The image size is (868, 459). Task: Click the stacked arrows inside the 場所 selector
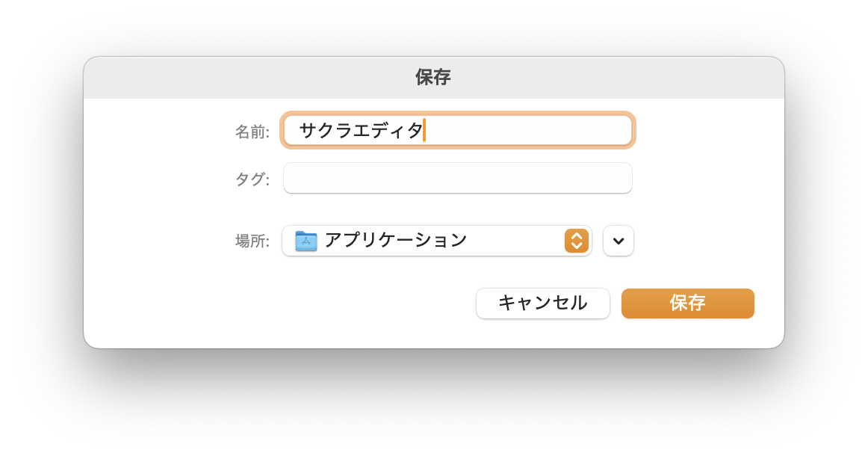576,240
